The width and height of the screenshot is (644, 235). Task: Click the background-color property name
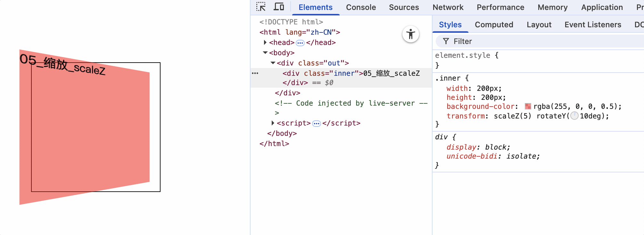pos(481,106)
